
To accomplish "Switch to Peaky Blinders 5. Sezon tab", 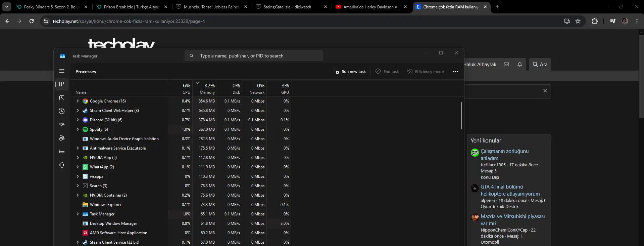I will 51,7.
